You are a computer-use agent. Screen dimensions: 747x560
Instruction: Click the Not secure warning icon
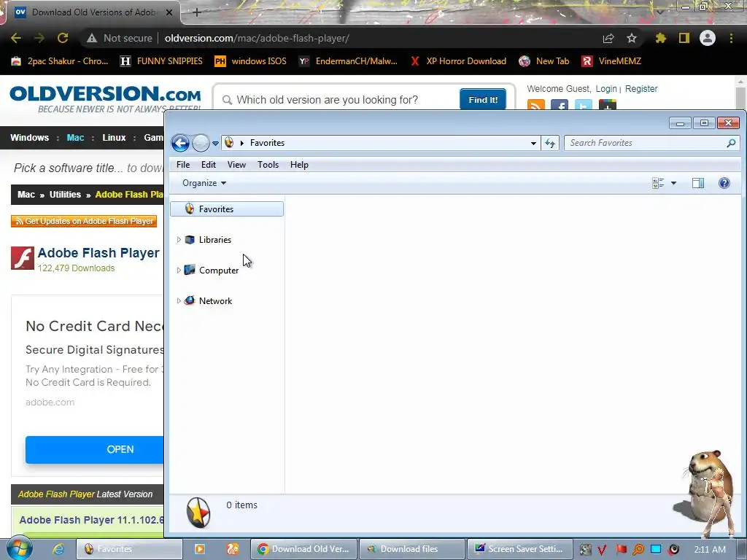92,38
